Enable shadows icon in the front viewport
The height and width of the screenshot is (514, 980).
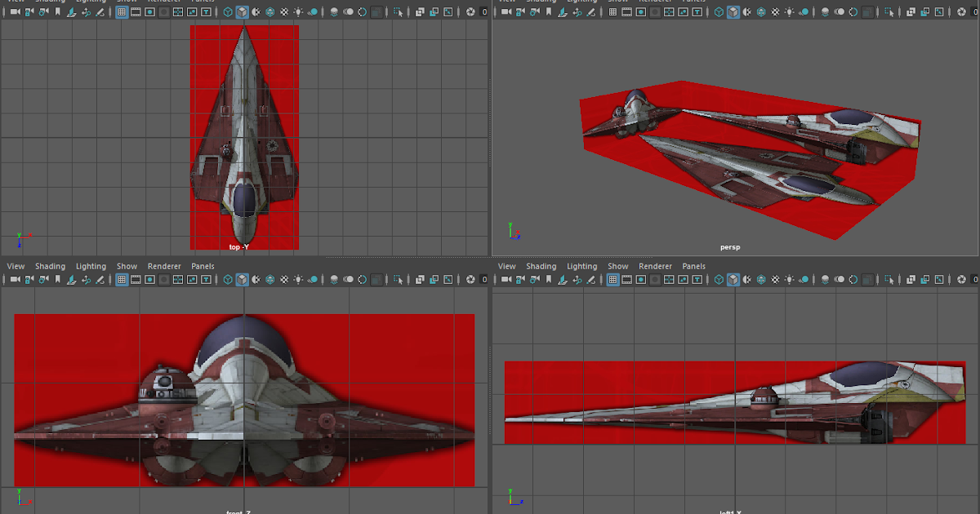pyautogui.click(x=313, y=278)
